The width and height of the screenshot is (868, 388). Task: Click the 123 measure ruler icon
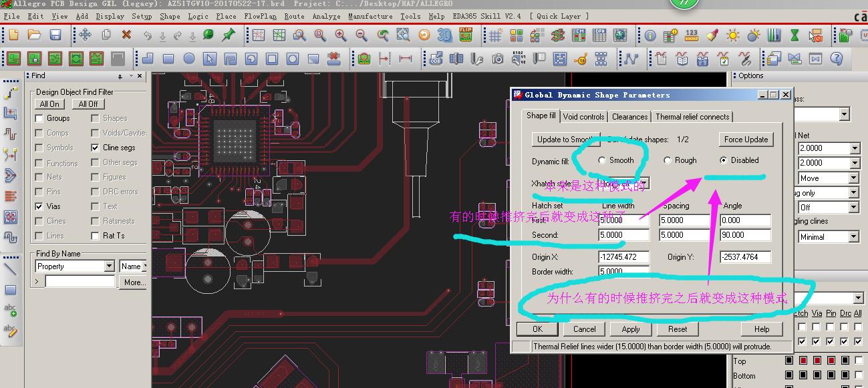692,35
